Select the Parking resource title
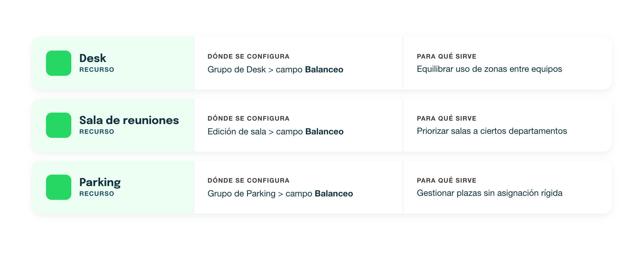The image size is (644, 255). pos(100,183)
